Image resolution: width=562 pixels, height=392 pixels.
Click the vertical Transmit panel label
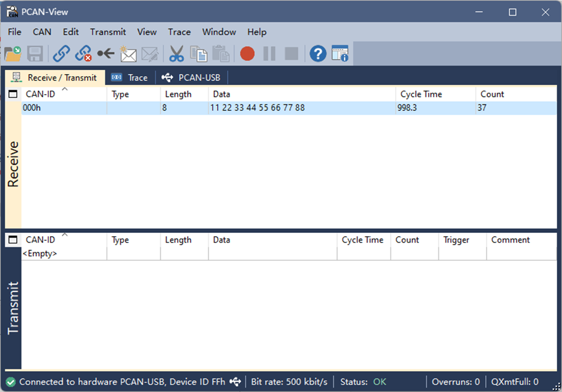[13, 308]
